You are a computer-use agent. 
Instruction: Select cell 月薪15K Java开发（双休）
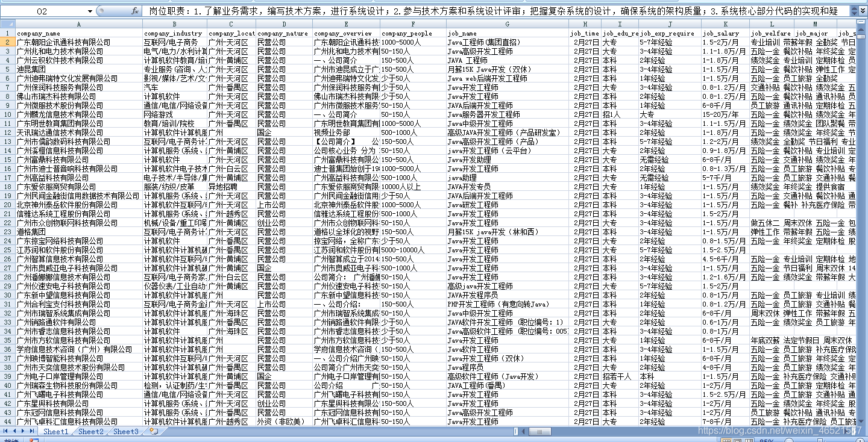point(508,69)
